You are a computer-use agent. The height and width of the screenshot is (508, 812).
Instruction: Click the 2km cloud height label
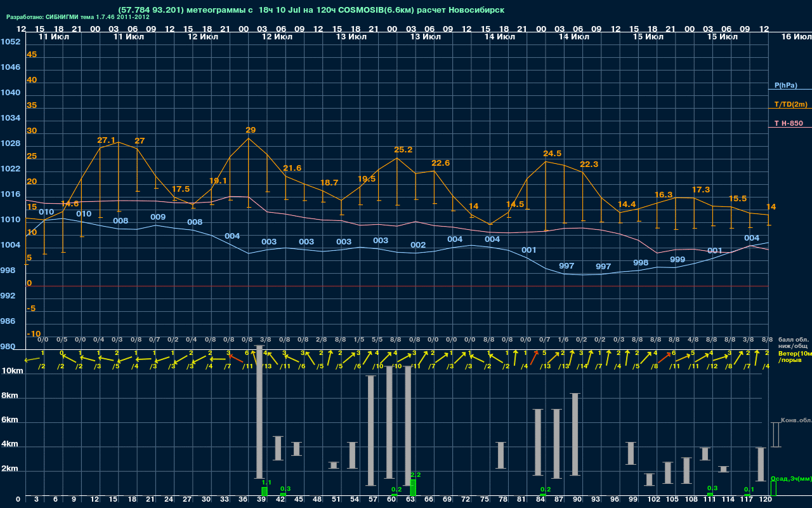point(8,470)
